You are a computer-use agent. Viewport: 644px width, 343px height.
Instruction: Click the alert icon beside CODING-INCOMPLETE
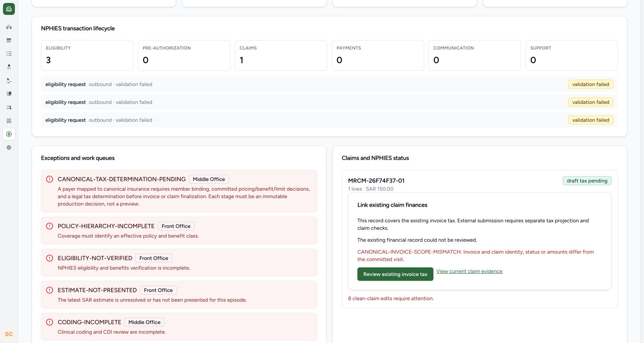50,322
